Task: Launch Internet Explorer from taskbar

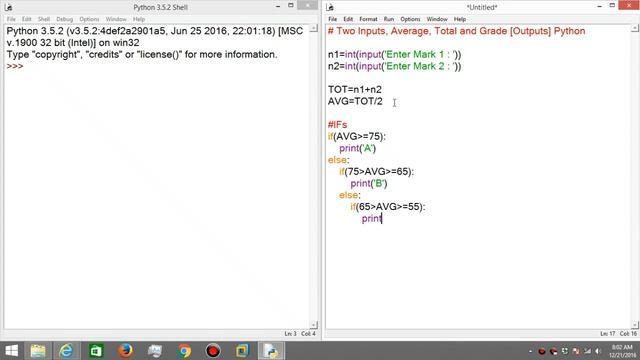Action: pyautogui.click(x=67, y=351)
